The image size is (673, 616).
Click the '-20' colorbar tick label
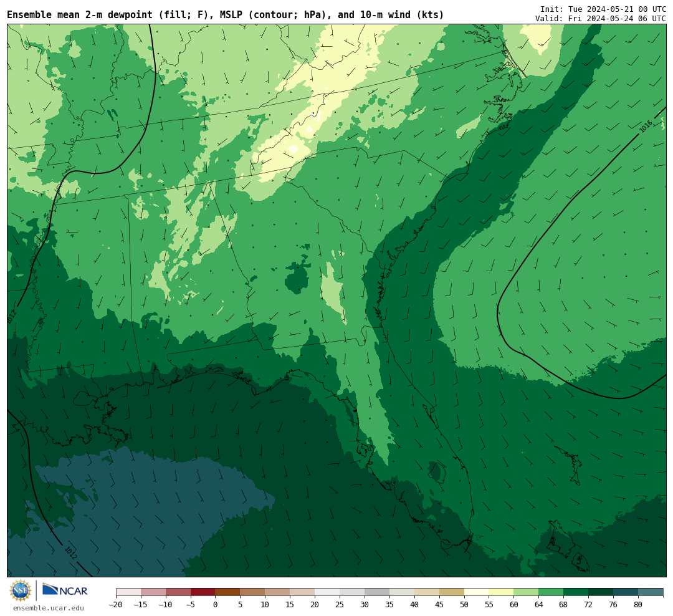[116, 605]
